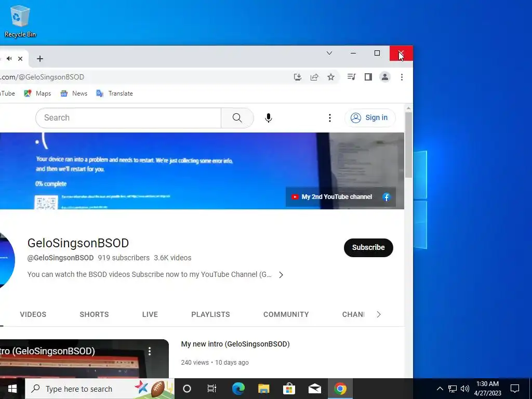Open the media controls icon
This screenshot has width=532, height=399.
point(352,77)
